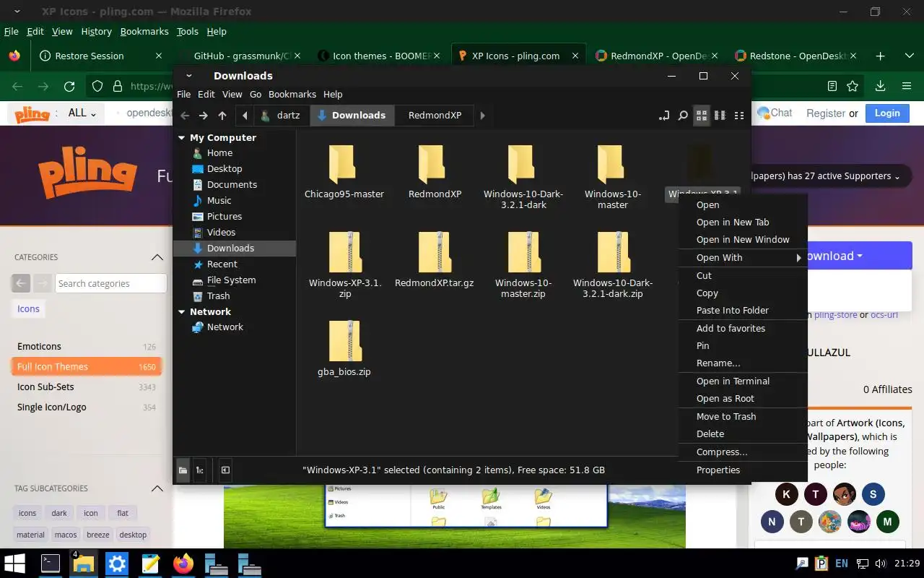Screen dimensions: 924x578
Task: Switch to compact view
Action: point(738,116)
